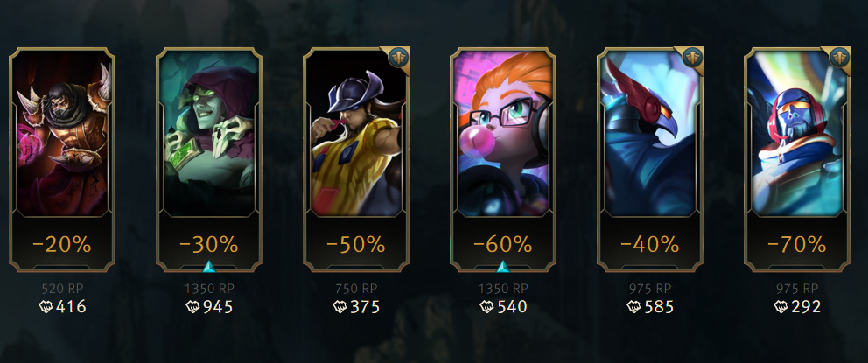This screenshot has height=363, width=868.
Task: Click the RP fist icon beside 945
Action: point(192,306)
